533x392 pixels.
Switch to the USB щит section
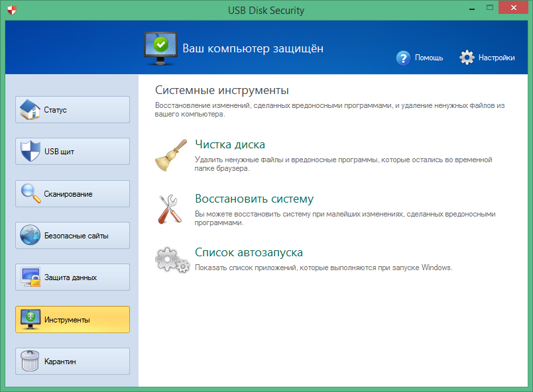[72, 152]
